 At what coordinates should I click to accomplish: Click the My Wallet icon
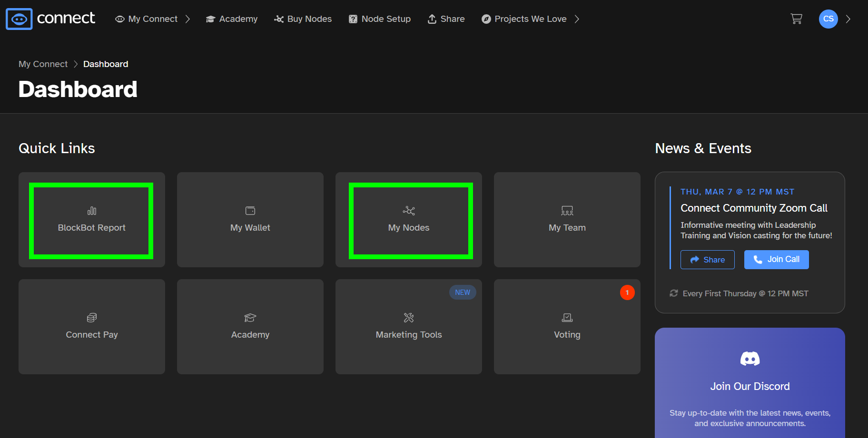click(250, 211)
